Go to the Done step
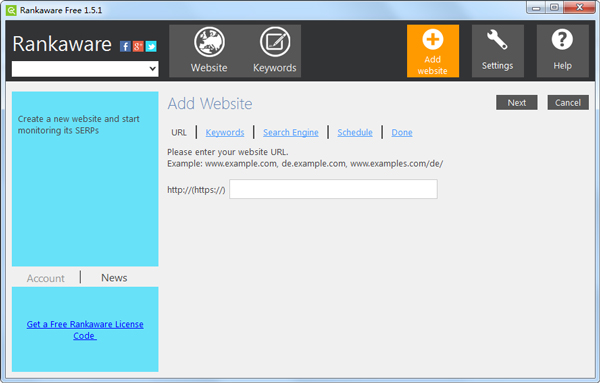 (x=402, y=132)
